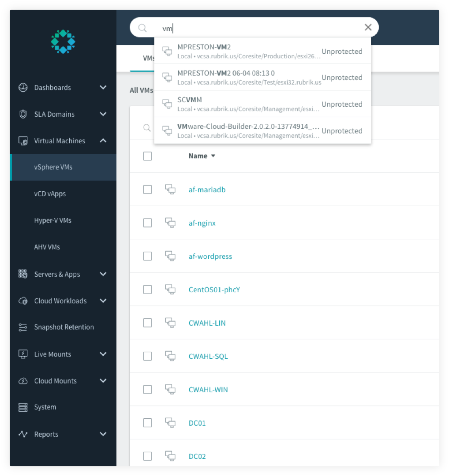
Task: Sort by the Name column arrow
Action: (x=213, y=156)
